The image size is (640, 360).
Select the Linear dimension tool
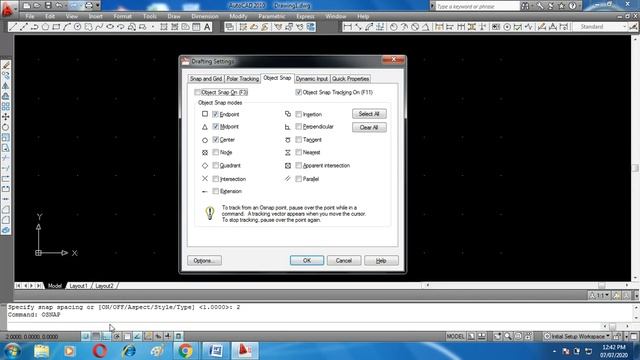tap(347, 27)
